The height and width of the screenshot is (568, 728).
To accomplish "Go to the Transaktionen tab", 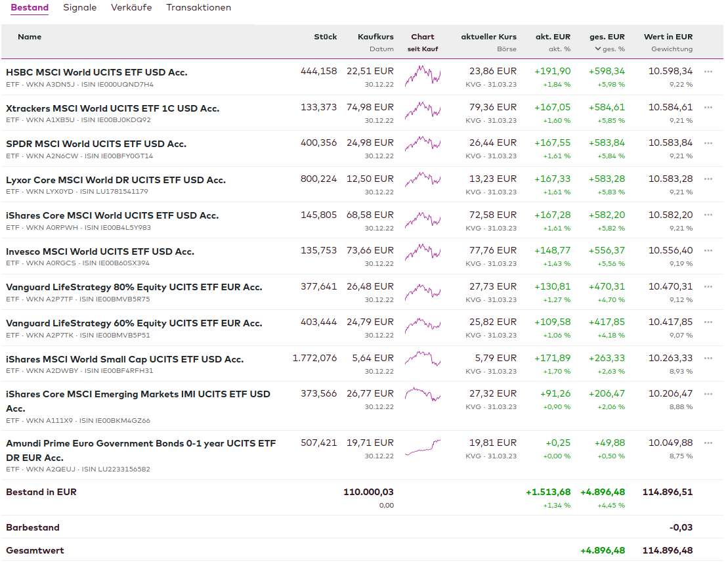I will pos(198,8).
